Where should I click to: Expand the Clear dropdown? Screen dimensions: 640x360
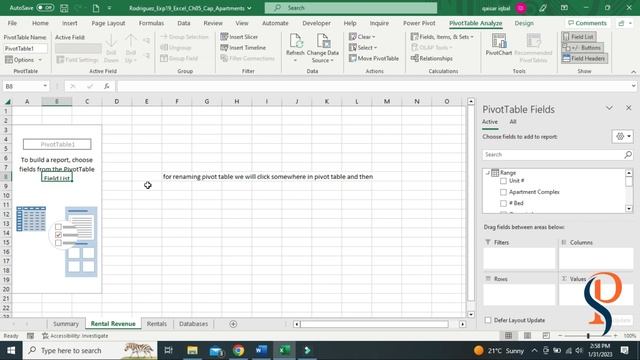[x=362, y=37]
